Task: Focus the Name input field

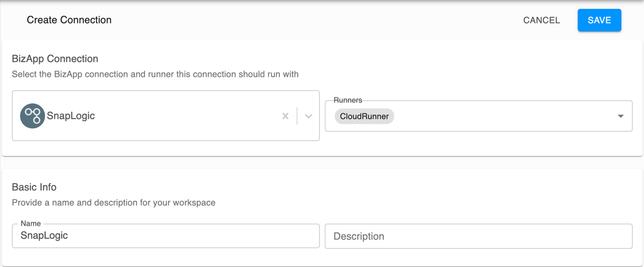Action: point(165,236)
